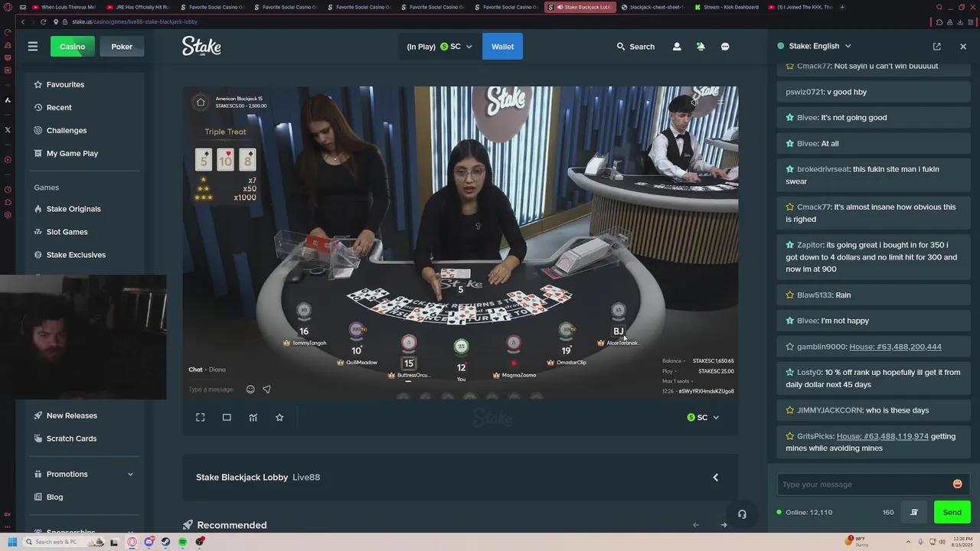Open Steam from the taskbar

[166, 542]
